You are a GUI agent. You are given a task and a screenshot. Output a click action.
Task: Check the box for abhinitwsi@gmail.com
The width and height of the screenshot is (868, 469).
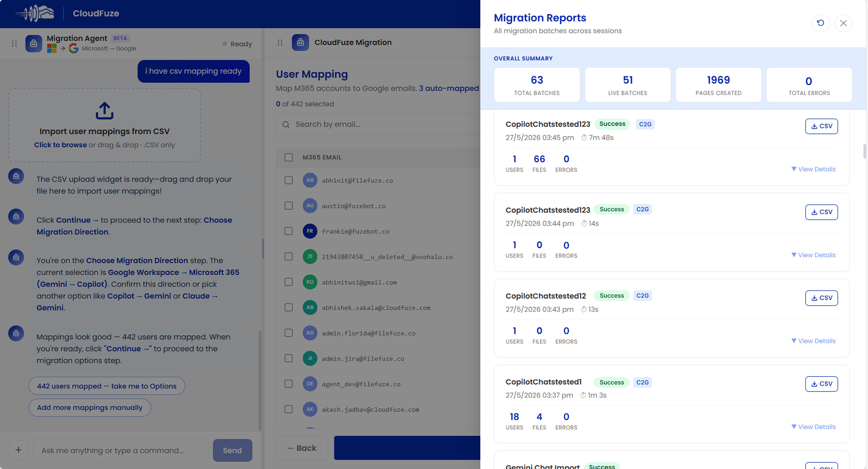coord(288,282)
